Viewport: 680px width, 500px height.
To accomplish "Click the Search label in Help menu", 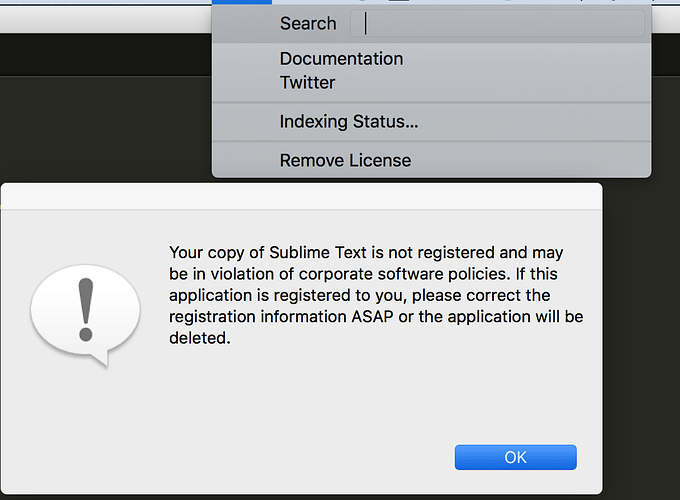I will click(x=308, y=23).
